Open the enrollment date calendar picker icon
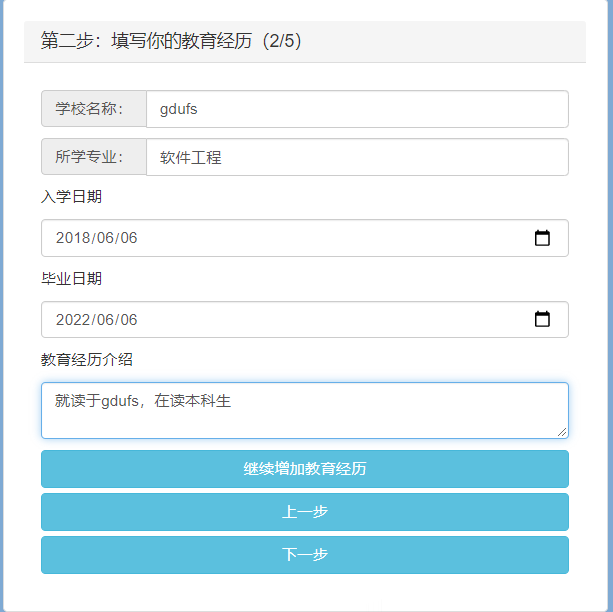Viewport: 613px width, 612px height. coord(543,238)
